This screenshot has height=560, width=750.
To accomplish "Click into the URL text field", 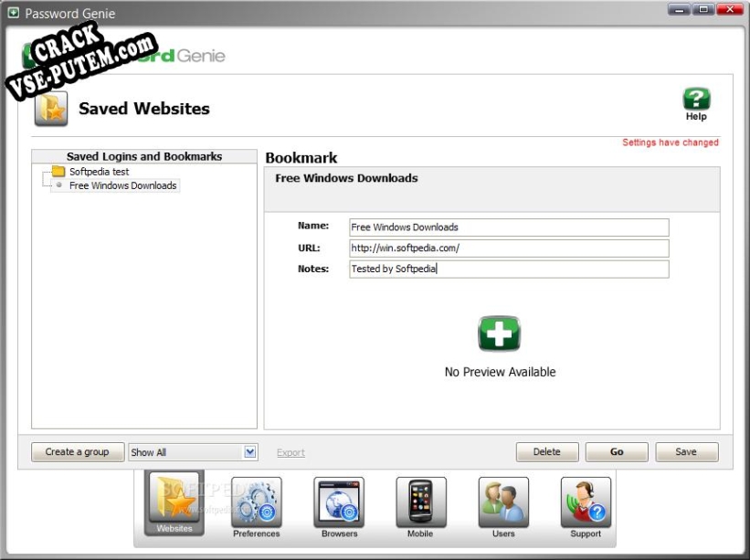I will 509,248.
